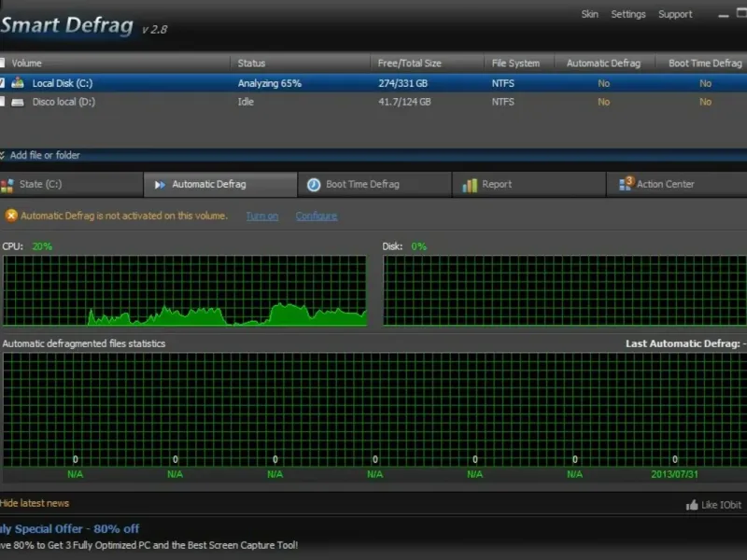Open the Support menu
The width and height of the screenshot is (747, 560).
tap(675, 14)
